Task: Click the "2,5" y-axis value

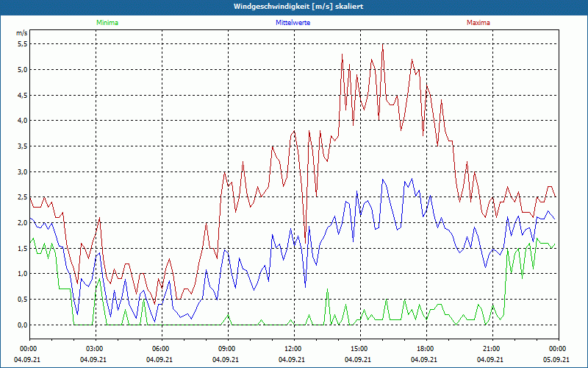Action: pos(23,197)
